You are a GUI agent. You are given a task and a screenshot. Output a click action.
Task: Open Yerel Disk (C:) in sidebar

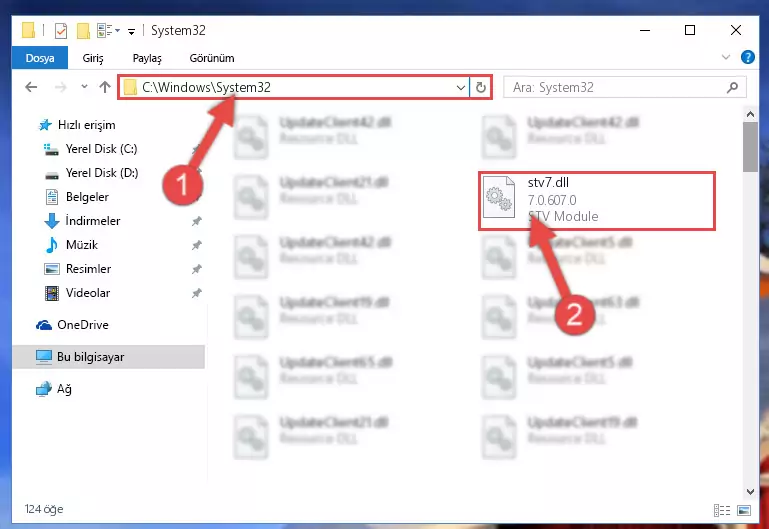pyautogui.click(x=90, y=149)
